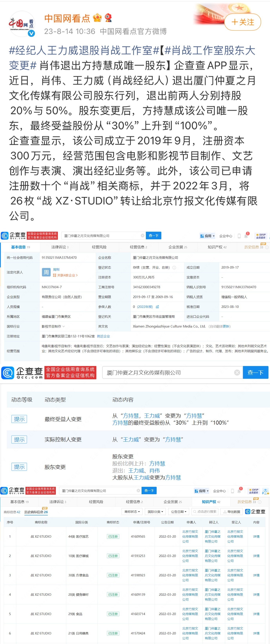Screen dimensions: 270x644
Task: Clear the search box above the trademark panel
Action: click(x=138, y=491)
